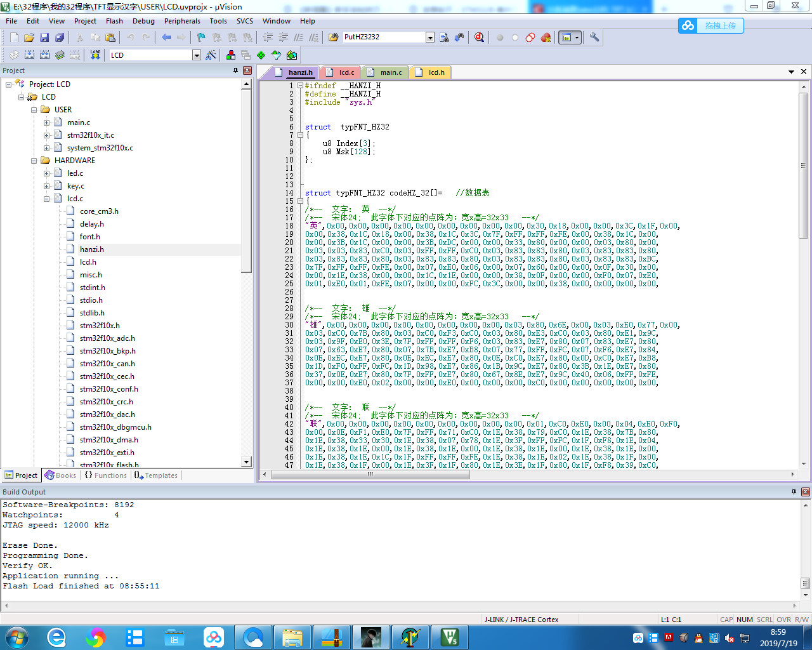The image size is (812, 650).
Task: Start the debug session (red d magnifier)
Action: (x=480, y=37)
